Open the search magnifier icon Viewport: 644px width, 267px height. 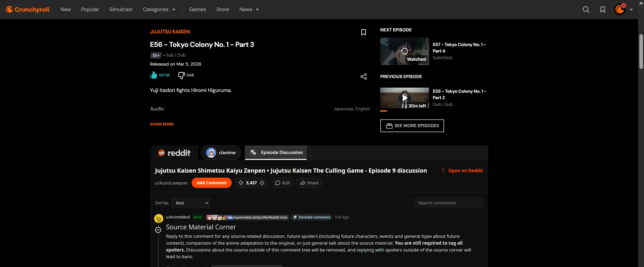tap(586, 9)
